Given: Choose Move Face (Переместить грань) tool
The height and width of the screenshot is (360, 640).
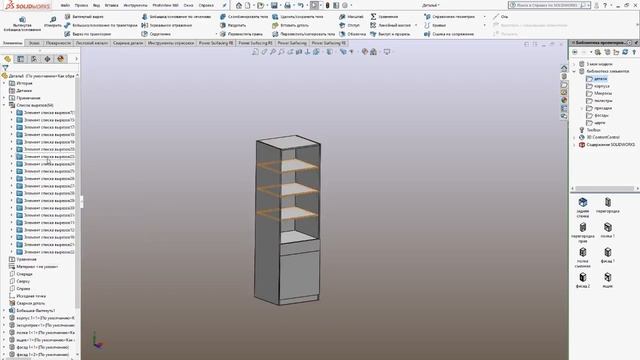Looking at the screenshot, I should [x=241, y=34].
